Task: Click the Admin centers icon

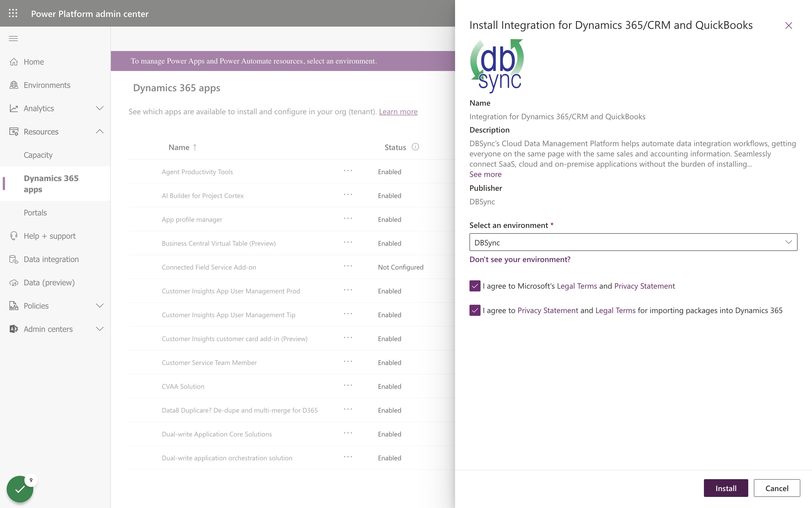Action: 14,329
